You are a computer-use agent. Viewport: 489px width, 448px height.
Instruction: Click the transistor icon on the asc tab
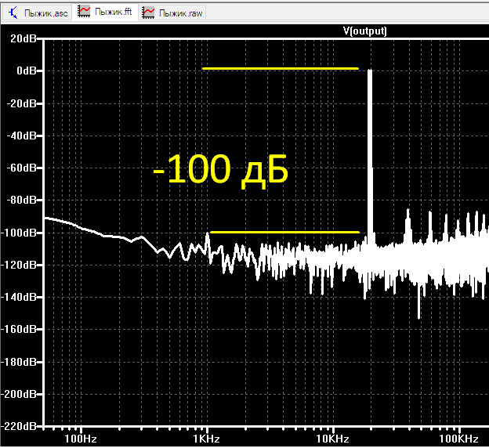pyautogui.click(x=13, y=13)
